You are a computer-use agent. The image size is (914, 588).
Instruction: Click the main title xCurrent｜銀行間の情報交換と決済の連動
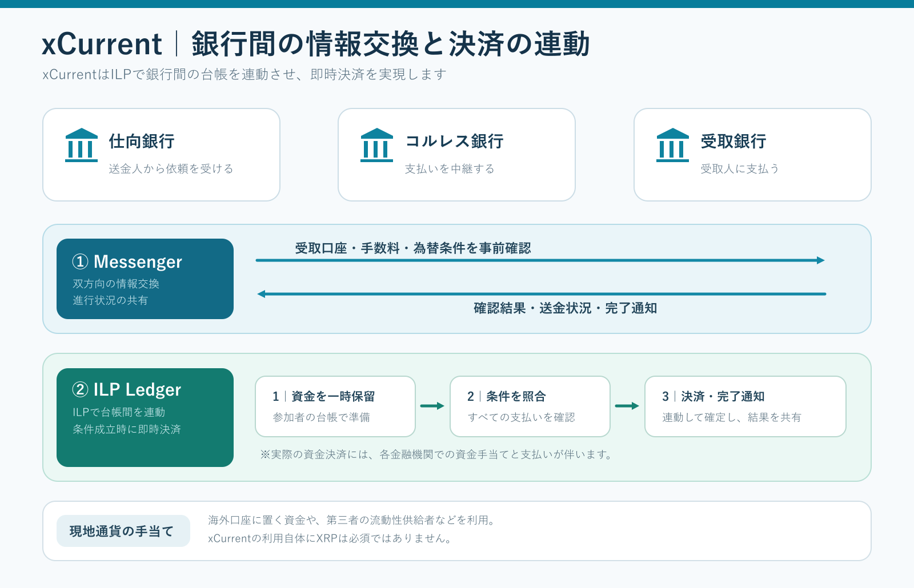pos(315,44)
